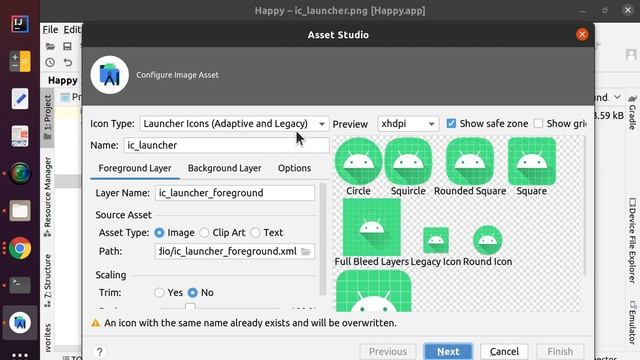
Task: Switch to Options tab
Action: coord(294,168)
